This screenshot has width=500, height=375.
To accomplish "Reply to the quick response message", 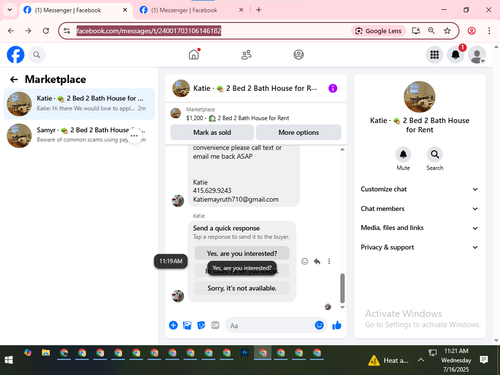I will (x=317, y=261).
